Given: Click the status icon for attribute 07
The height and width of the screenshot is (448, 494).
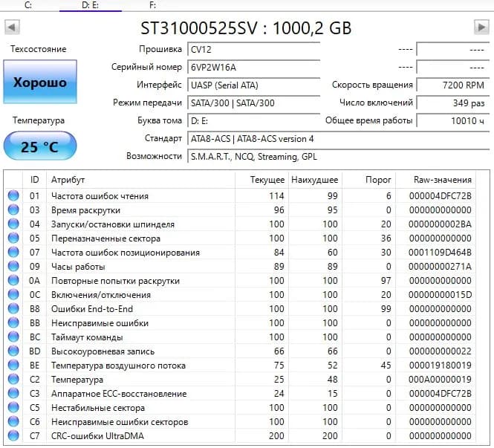Looking at the screenshot, I should pyautogui.click(x=13, y=252).
